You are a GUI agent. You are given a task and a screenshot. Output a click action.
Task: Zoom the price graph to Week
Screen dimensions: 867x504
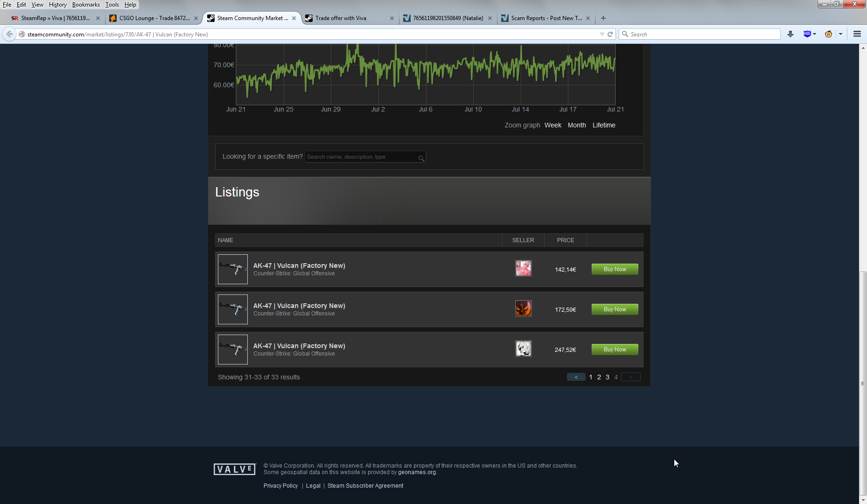[x=552, y=125]
